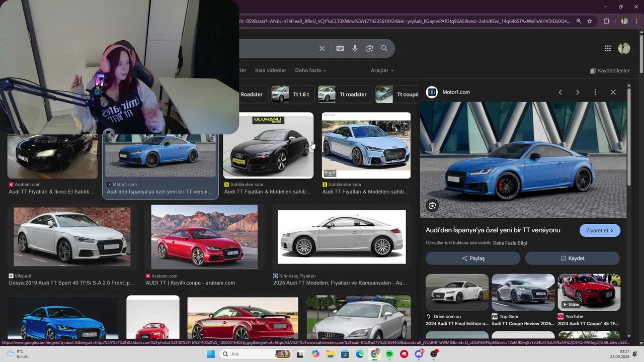Open Copilot from the taskbar
The width and height of the screenshot is (644, 362).
click(x=315, y=354)
